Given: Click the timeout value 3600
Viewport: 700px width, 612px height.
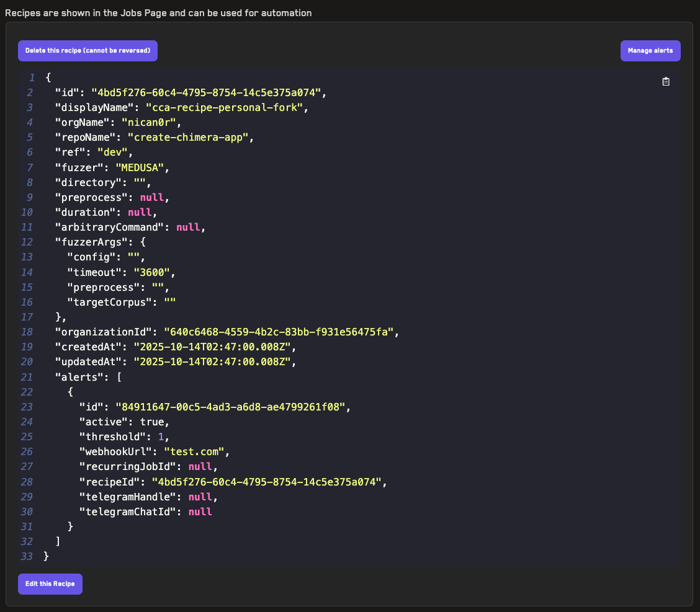Looking at the screenshot, I should 149,272.
